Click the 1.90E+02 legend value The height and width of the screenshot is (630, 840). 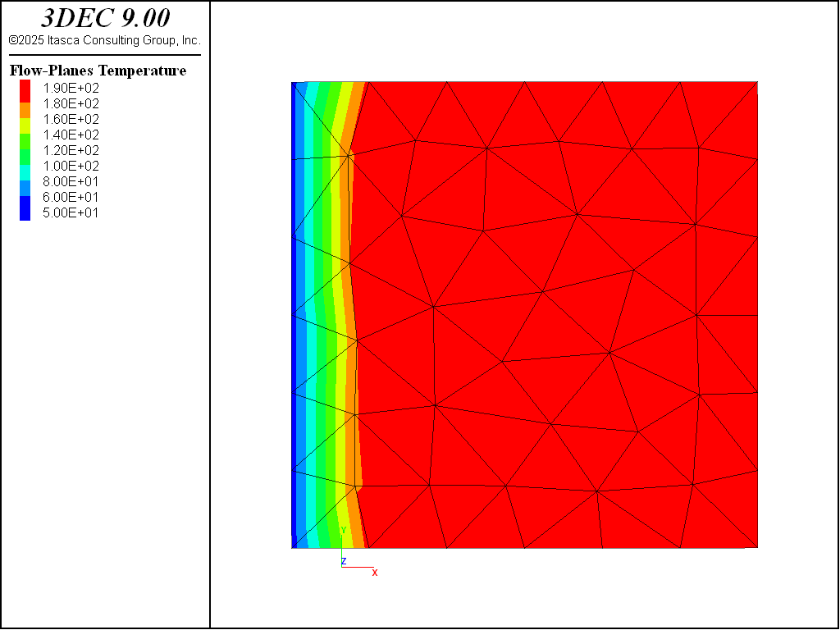point(71,88)
